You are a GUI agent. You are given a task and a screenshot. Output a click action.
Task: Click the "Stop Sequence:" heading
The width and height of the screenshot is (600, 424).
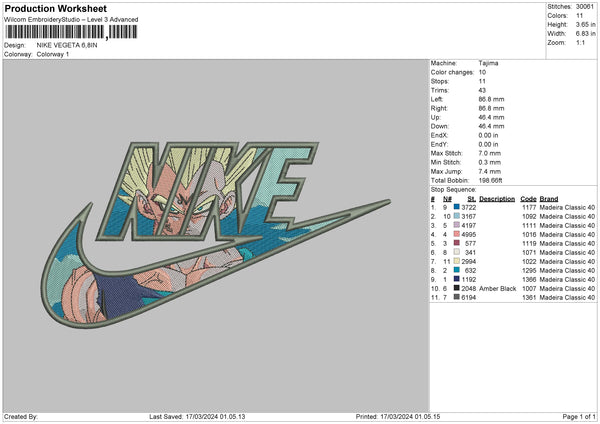coord(453,189)
